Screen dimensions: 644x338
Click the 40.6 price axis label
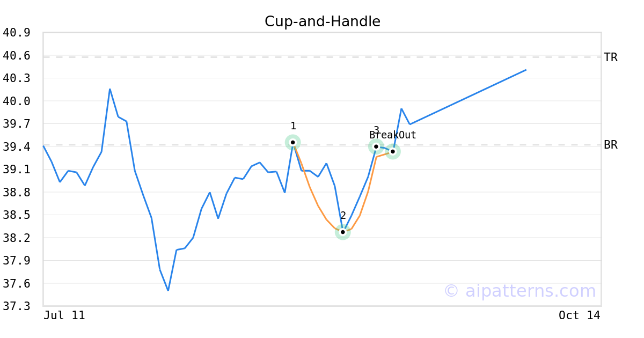click(x=16, y=56)
